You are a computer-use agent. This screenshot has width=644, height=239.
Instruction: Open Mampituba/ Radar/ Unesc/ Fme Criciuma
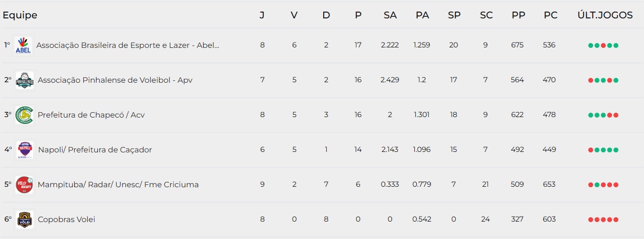pos(118,184)
